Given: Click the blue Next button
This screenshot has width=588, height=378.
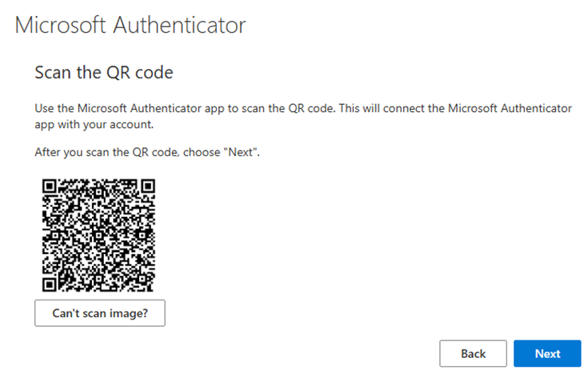Looking at the screenshot, I should tap(547, 353).
